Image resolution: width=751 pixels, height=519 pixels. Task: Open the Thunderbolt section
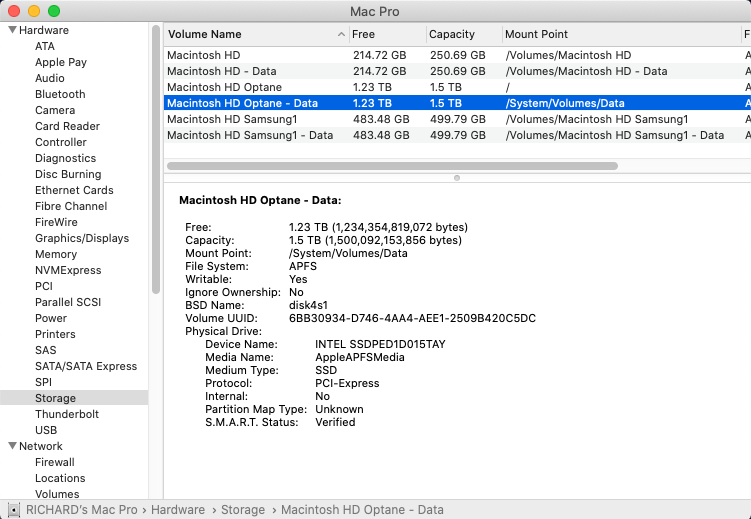(67, 414)
